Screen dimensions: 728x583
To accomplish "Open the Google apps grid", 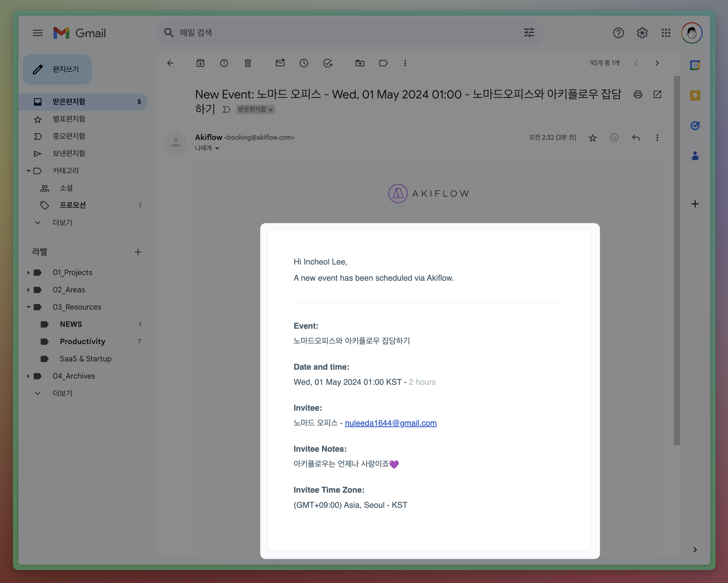I will pos(665,33).
